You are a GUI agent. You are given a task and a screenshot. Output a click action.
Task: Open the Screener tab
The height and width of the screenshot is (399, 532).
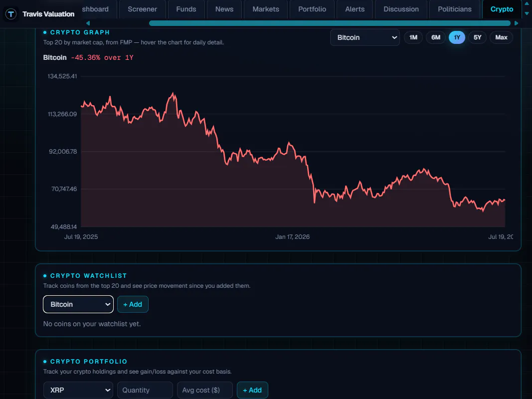coord(142,9)
